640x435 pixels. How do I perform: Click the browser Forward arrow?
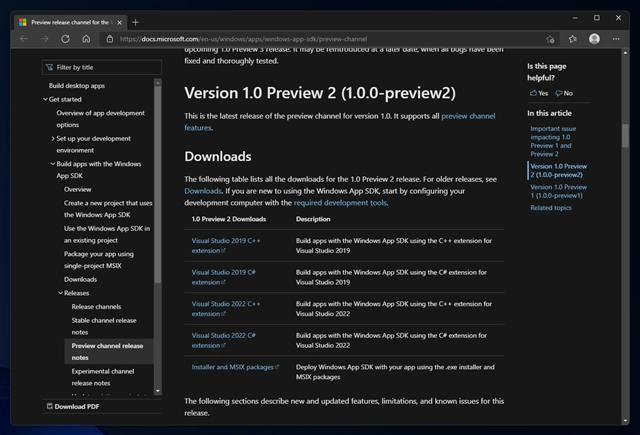tap(45, 39)
